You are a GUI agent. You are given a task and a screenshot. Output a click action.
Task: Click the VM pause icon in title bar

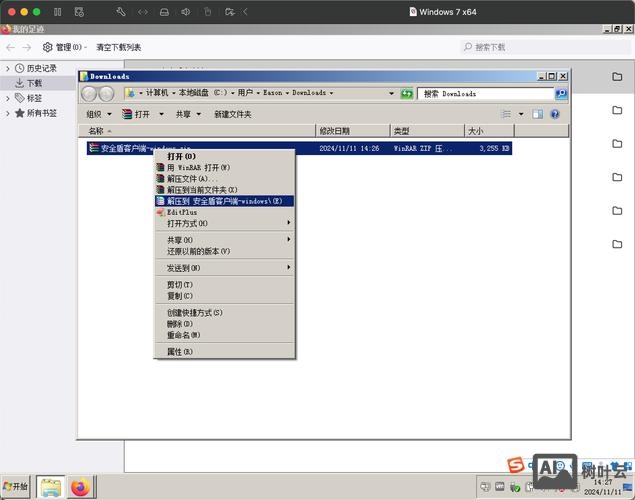pos(58,12)
